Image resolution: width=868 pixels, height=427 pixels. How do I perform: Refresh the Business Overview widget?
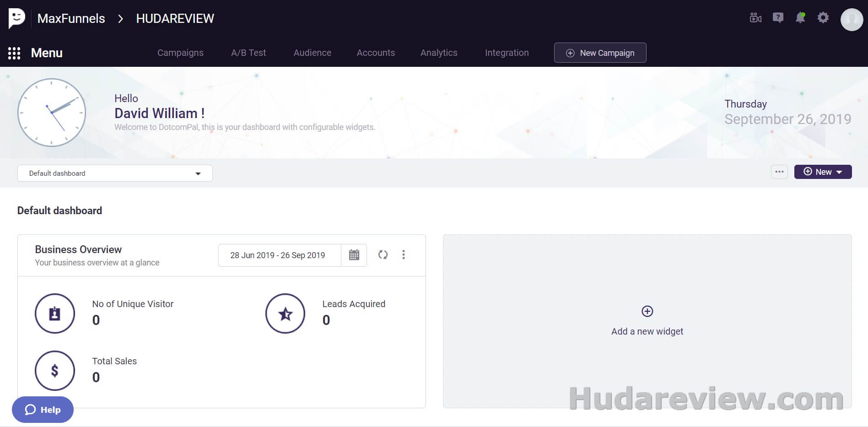(383, 254)
